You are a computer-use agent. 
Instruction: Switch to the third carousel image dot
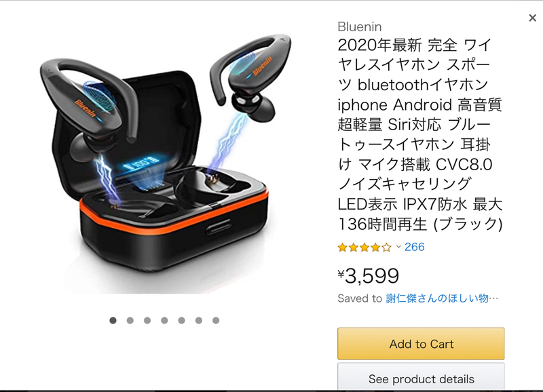click(x=147, y=320)
